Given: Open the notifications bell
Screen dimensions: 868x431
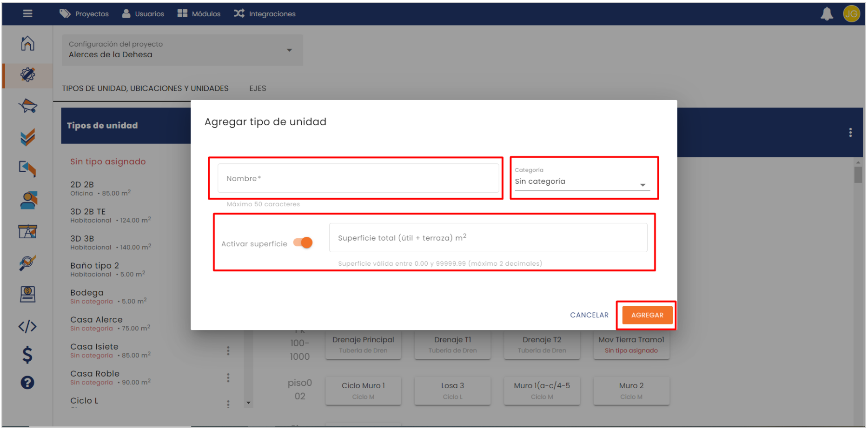Looking at the screenshot, I should point(827,14).
